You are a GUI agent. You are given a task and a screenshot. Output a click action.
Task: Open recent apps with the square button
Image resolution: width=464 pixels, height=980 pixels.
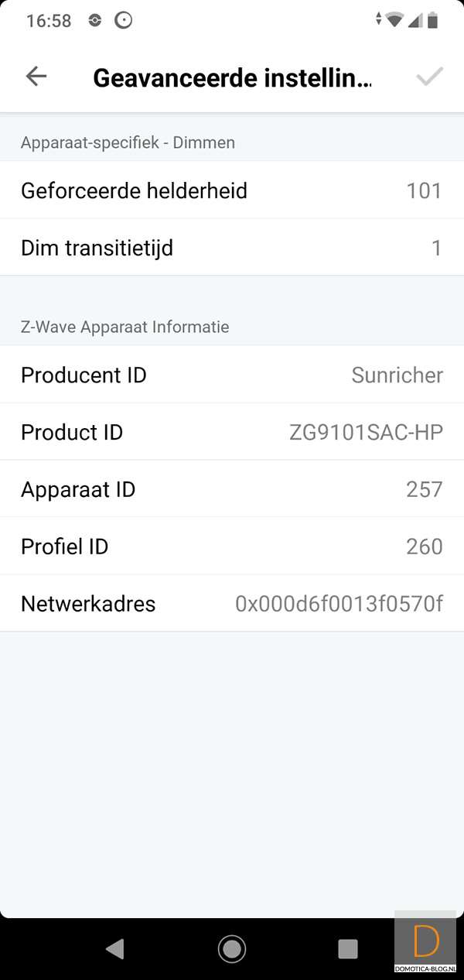coord(348,948)
